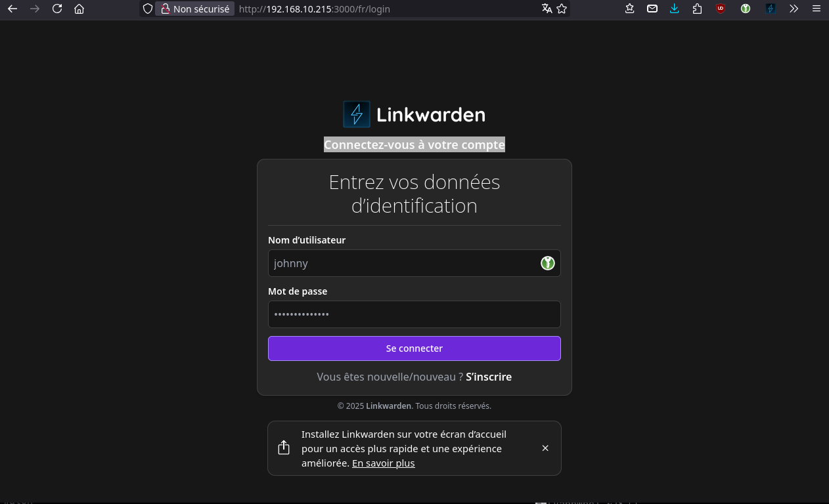Click the share icon in install banner
829x504 pixels.
click(x=284, y=448)
